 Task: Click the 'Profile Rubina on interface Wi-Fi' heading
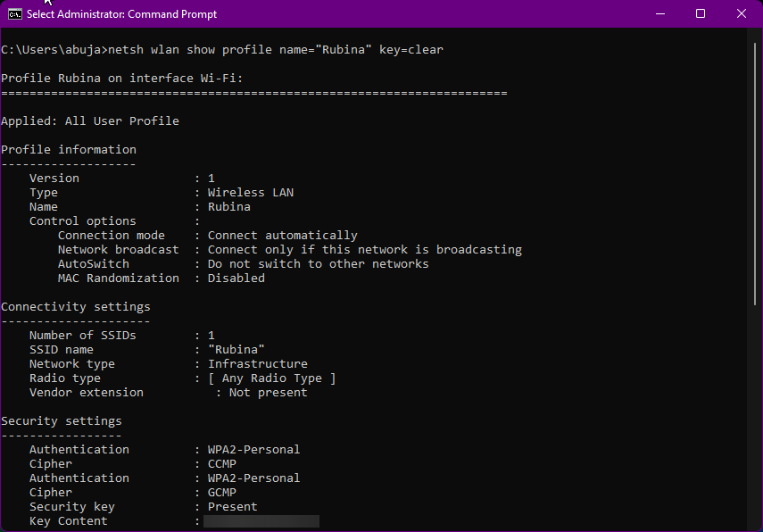click(122, 79)
